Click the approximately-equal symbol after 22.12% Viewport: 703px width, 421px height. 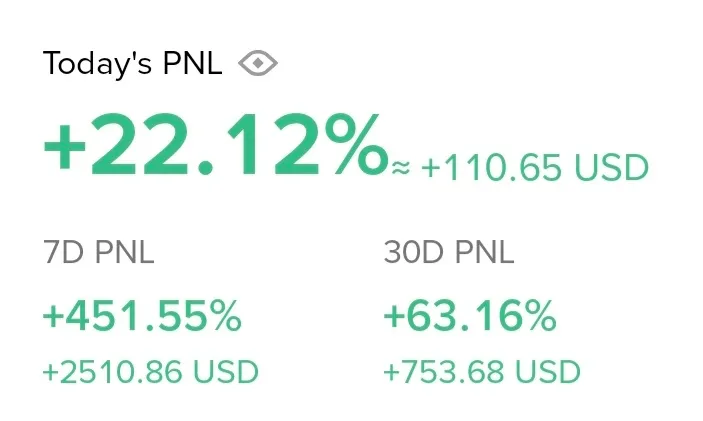coord(400,168)
